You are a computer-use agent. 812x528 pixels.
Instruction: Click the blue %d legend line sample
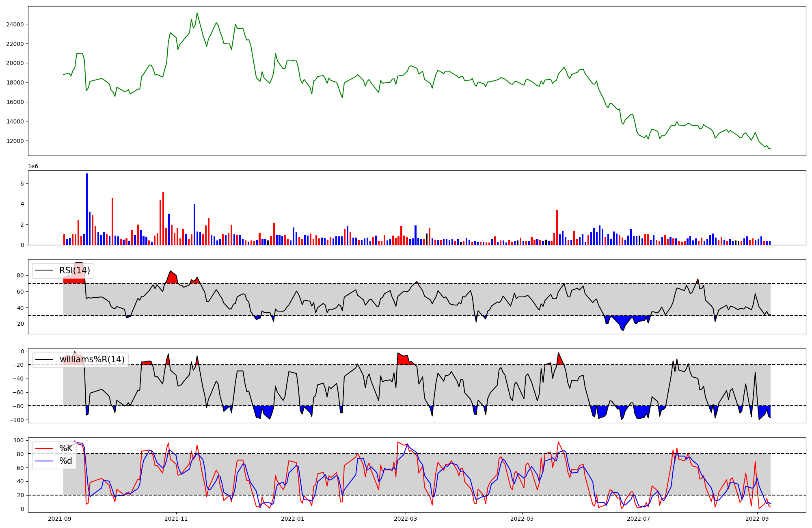click(44, 461)
